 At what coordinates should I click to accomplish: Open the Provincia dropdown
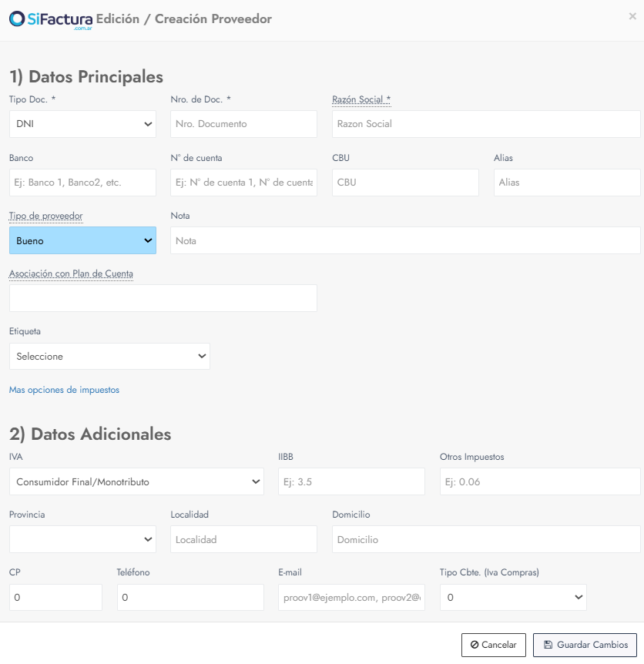coord(82,539)
